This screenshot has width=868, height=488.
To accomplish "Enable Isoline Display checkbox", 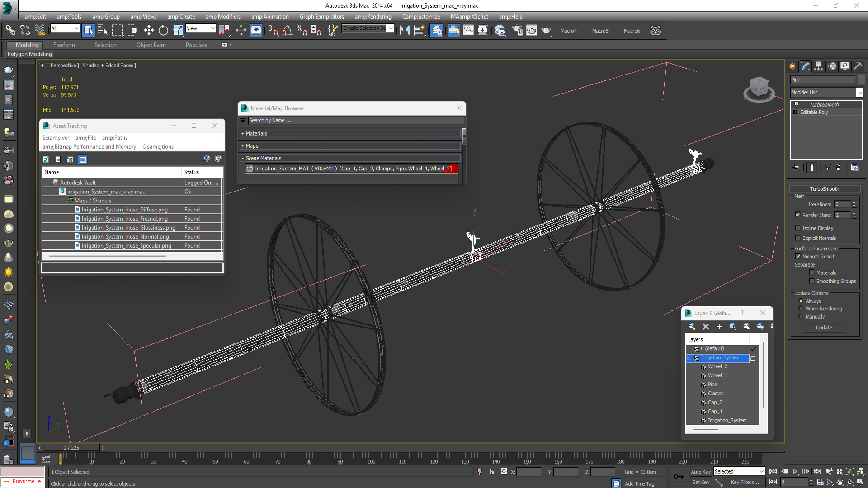I will point(798,228).
